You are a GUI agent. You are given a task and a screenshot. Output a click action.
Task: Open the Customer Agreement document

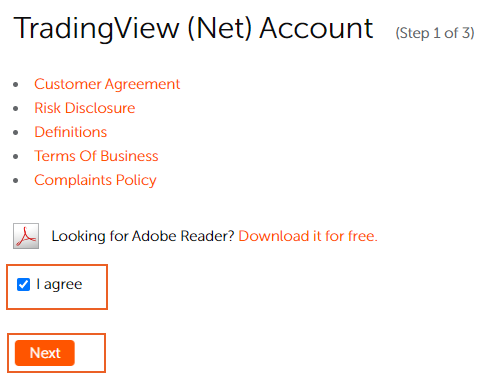pos(107,84)
